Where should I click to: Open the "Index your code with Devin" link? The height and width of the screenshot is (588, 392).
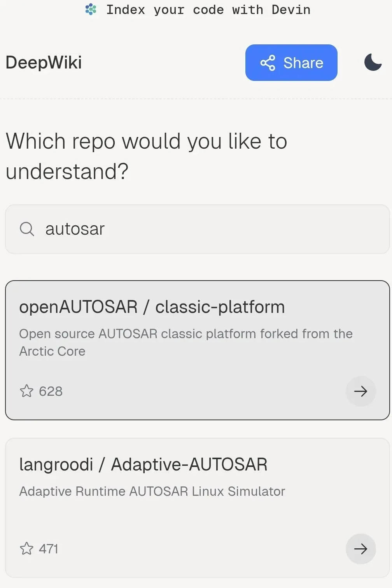(x=208, y=10)
